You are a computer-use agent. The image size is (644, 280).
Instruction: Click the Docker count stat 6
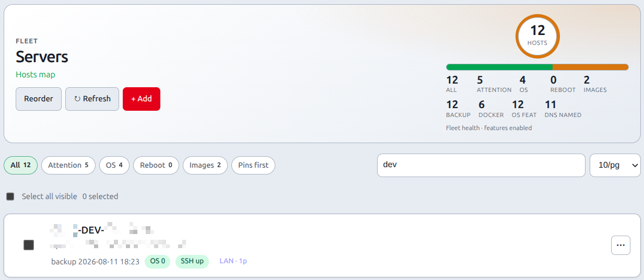coord(482,104)
